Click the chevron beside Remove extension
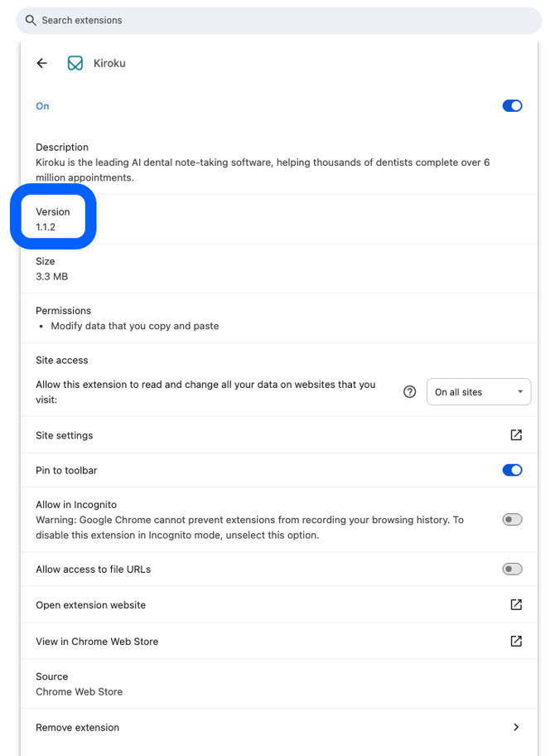The width and height of the screenshot is (555, 756). [x=515, y=727]
